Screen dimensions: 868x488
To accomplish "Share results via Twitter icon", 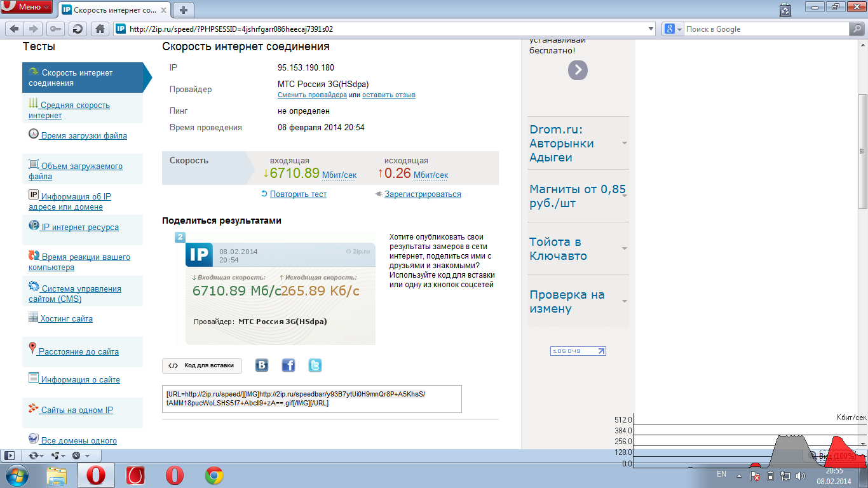I will coord(315,365).
